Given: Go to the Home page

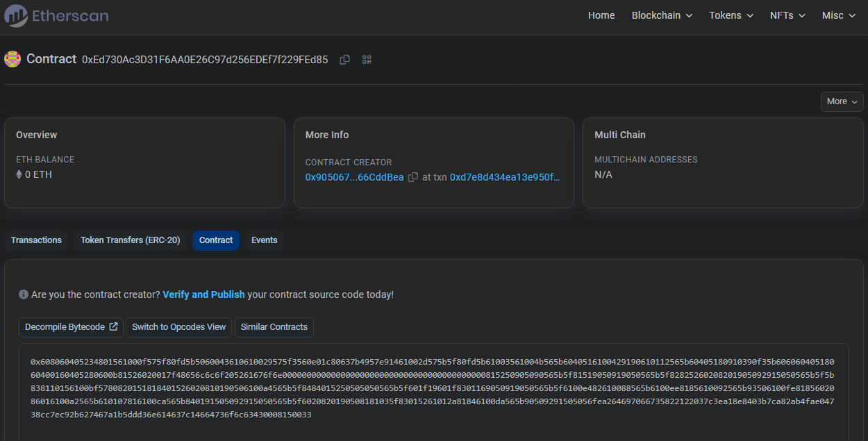Looking at the screenshot, I should pyautogui.click(x=601, y=15).
